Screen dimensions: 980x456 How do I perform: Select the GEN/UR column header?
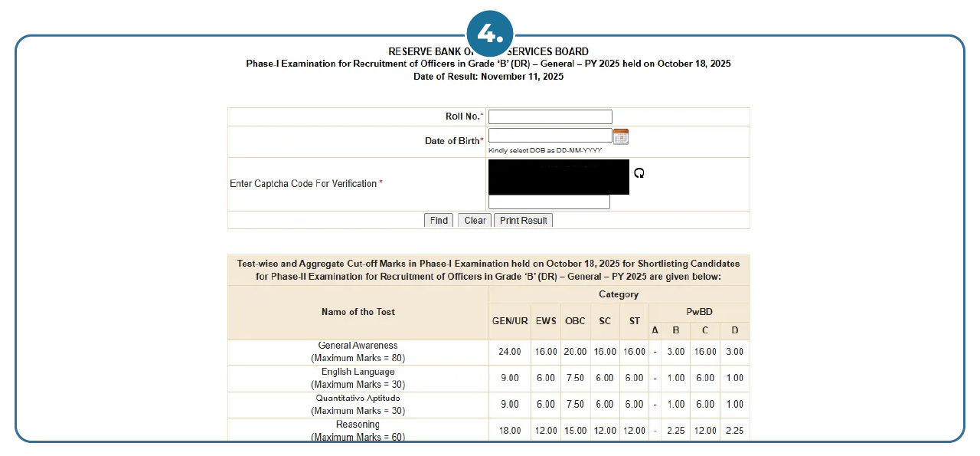click(509, 321)
